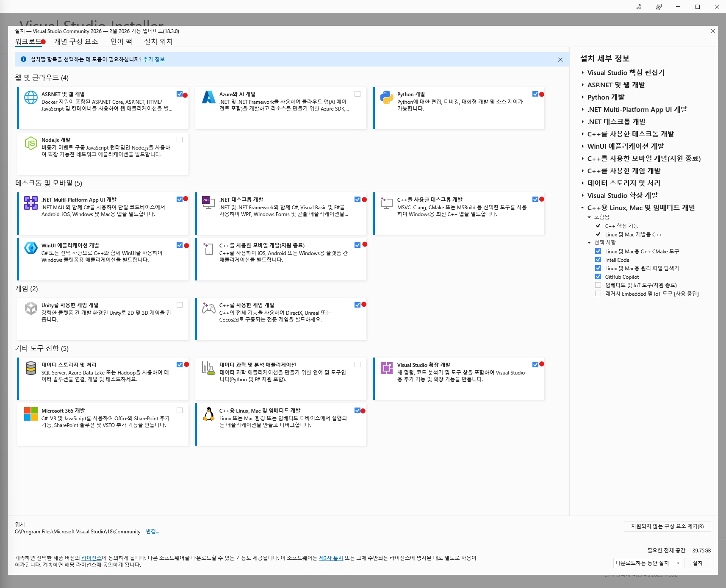Expand Visual Studio 핵심 편집기 details
The width and height of the screenshot is (726, 588).
(583, 73)
